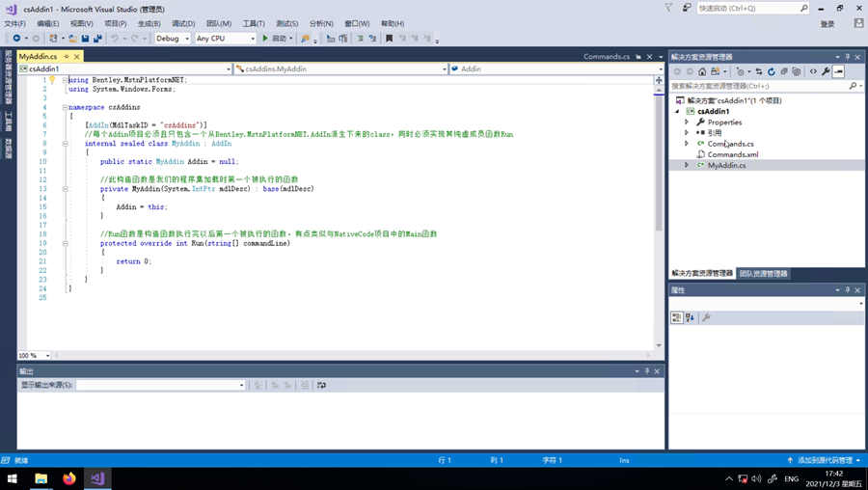
Task: Open the csAddins.MyAddin type dropdown
Action: (340, 68)
